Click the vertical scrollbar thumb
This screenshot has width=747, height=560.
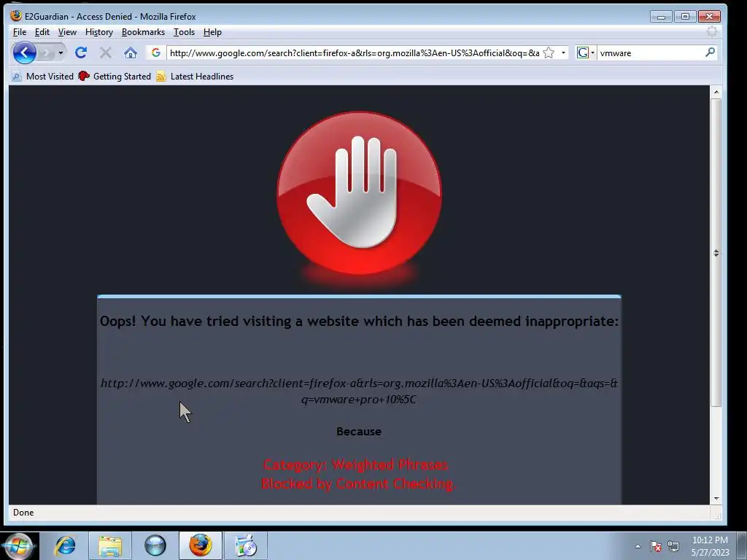pyautogui.click(x=716, y=252)
